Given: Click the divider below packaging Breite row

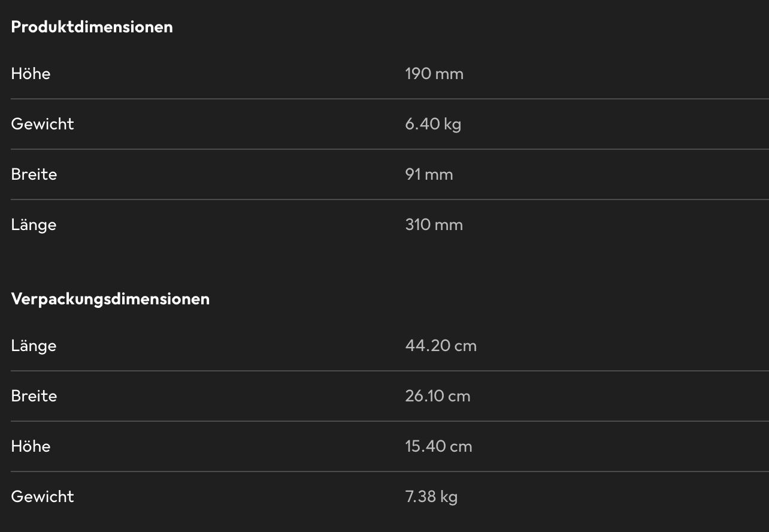Looking at the screenshot, I should 390,421.
